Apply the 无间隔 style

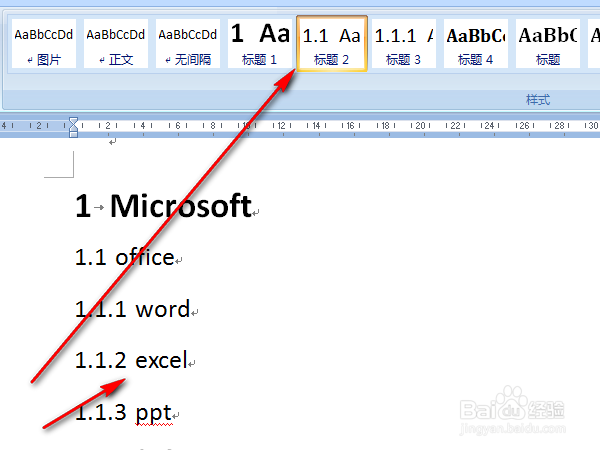[188, 44]
